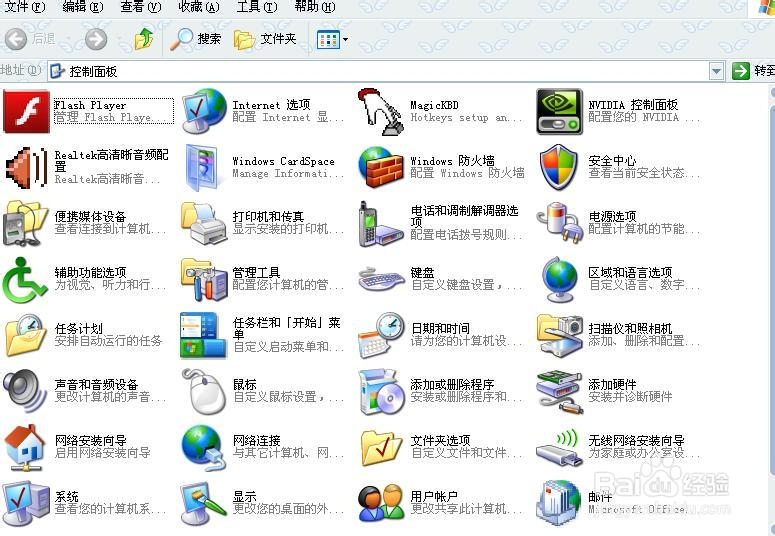
Task: Open 电源选项 battery icon
Action: [560, 222]
